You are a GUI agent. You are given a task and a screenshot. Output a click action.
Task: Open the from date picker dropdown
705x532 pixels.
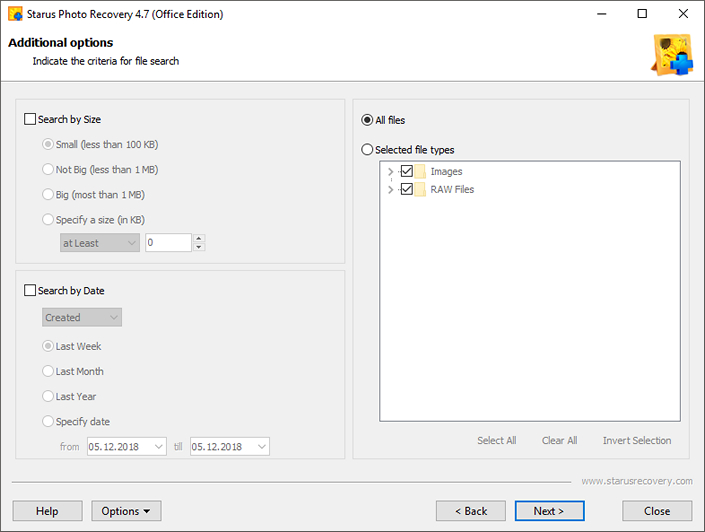[x=158, y=447]
